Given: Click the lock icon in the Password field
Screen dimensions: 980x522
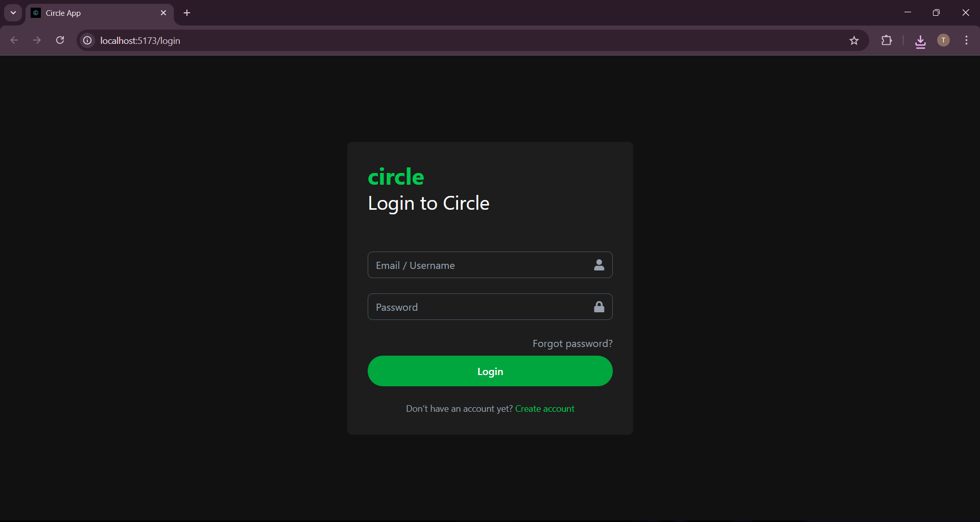Looking at the screenshot, I should 599,307.
